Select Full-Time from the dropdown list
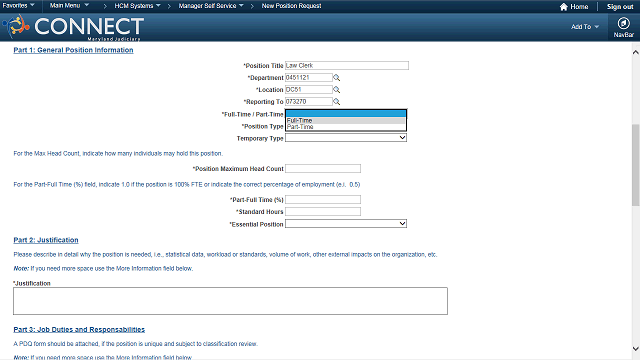The height and width of the screenshot is (360, 640). (x=346, y=120)
